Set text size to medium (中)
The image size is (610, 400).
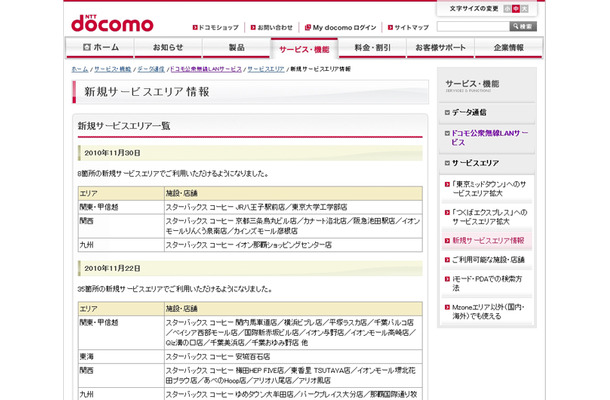tap(516, 9)
